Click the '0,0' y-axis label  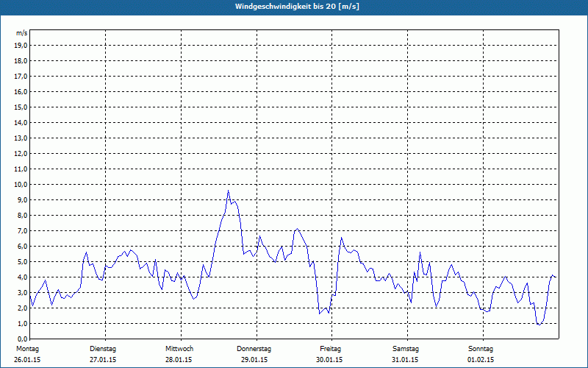coord(22,339)
